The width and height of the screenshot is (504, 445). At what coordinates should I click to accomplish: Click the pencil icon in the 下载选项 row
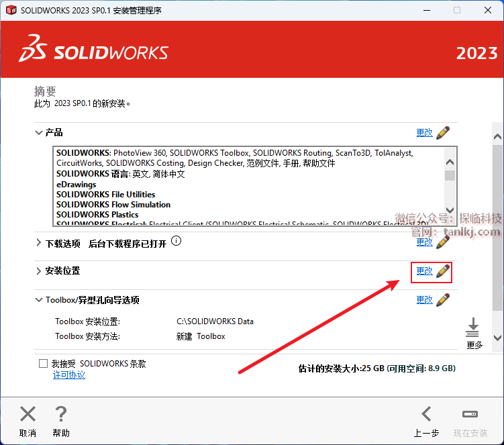pyautogui.click(x=443, y=242)
